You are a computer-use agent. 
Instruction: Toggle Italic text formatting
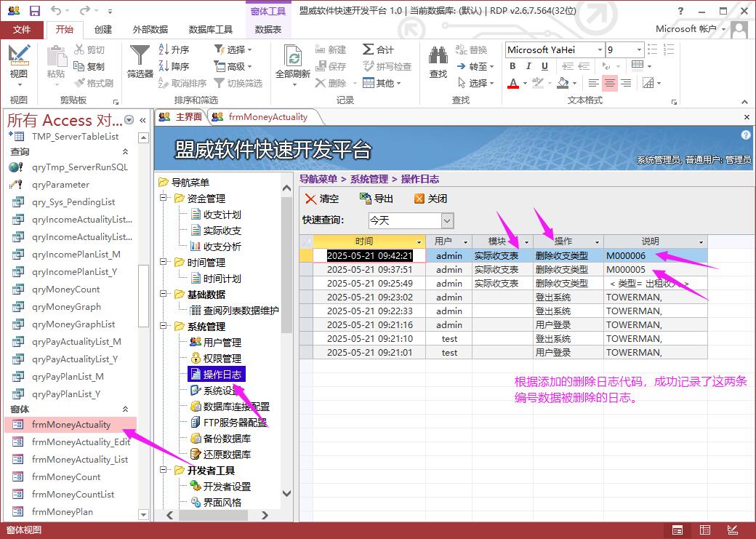tap(528, 66)
